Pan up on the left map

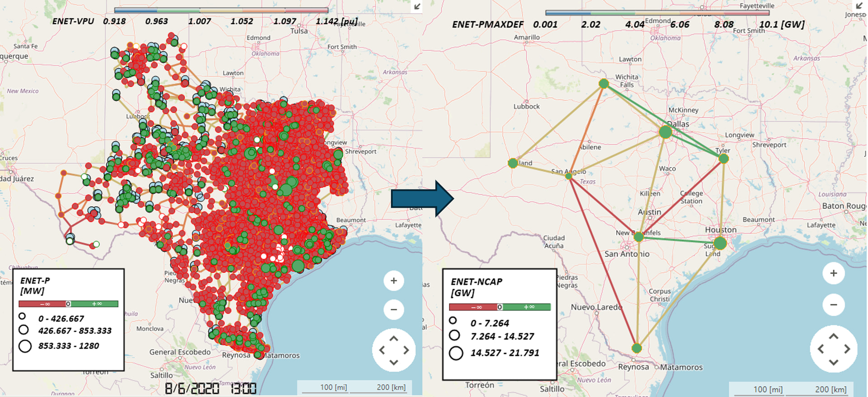click(394, 339)
